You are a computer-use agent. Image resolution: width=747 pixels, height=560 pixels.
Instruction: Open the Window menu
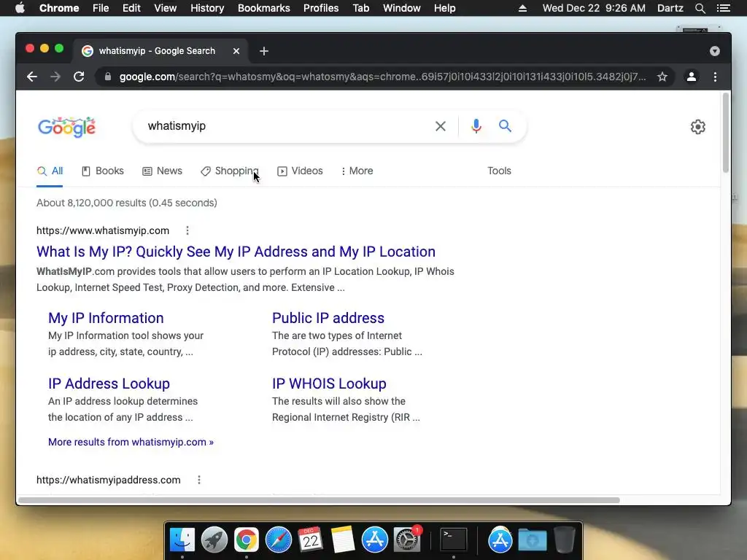coord(402,8)
